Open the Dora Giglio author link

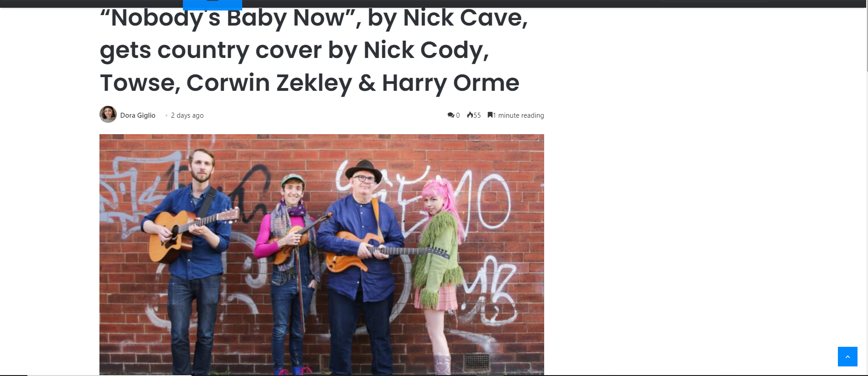(138, 115)
